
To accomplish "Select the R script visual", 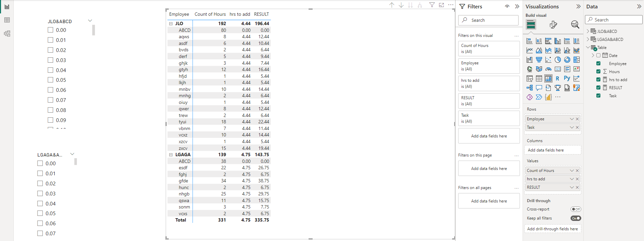I will (557, 78).
